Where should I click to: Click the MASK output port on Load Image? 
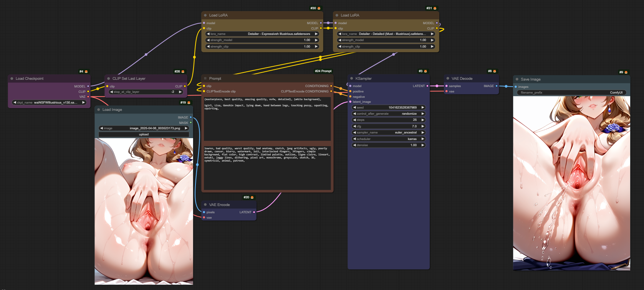coord(190,123)
